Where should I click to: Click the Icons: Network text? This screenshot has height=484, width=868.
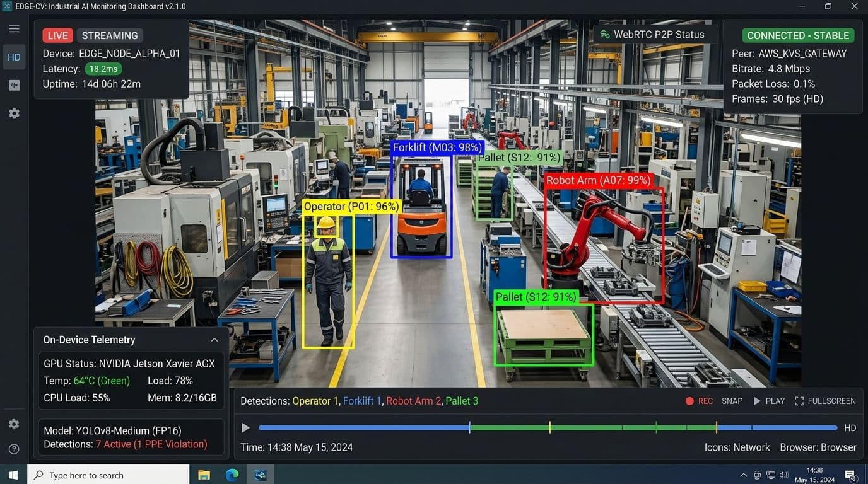737,447
